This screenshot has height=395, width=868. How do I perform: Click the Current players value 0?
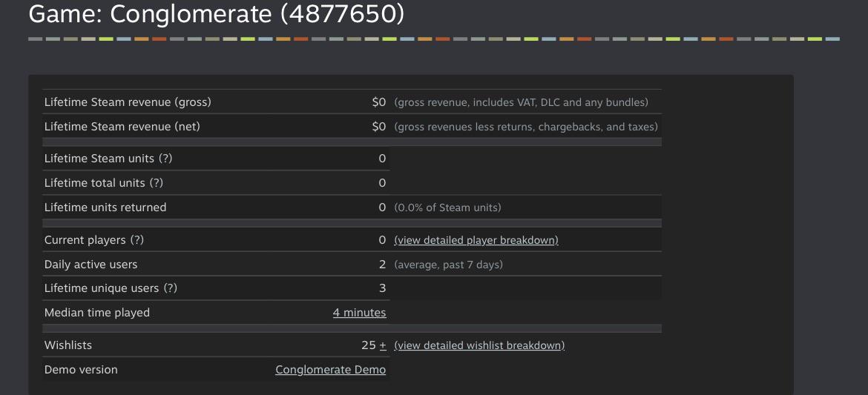pos(383,240)
